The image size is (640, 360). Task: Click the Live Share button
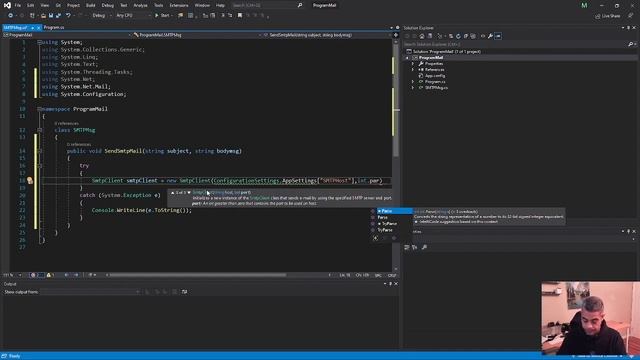click(607, 16)
